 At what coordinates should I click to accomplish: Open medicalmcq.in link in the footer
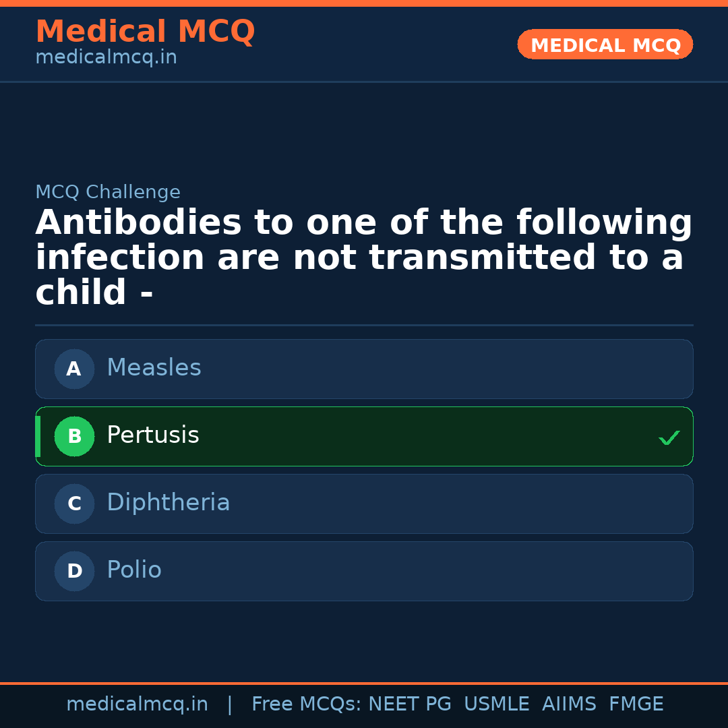click(x=137, y=704)
